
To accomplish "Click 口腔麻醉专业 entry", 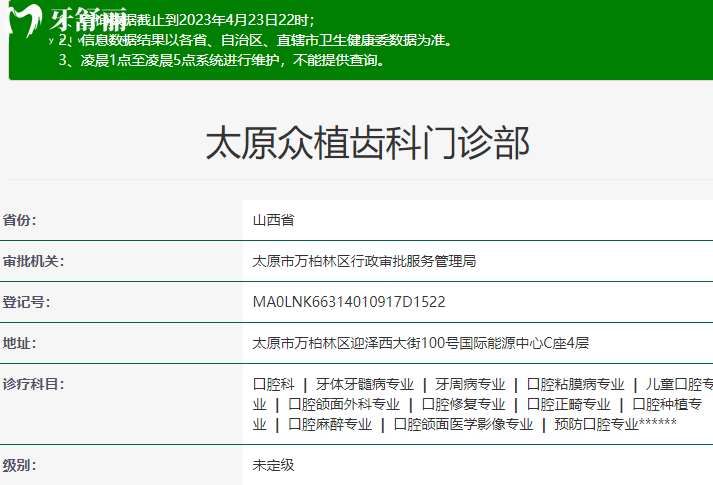I will 330,424.
